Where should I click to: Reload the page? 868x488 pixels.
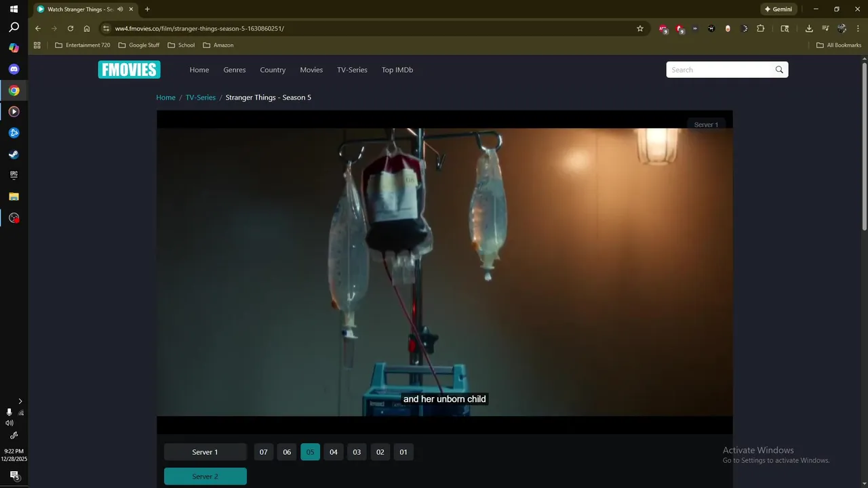point(71,28)
